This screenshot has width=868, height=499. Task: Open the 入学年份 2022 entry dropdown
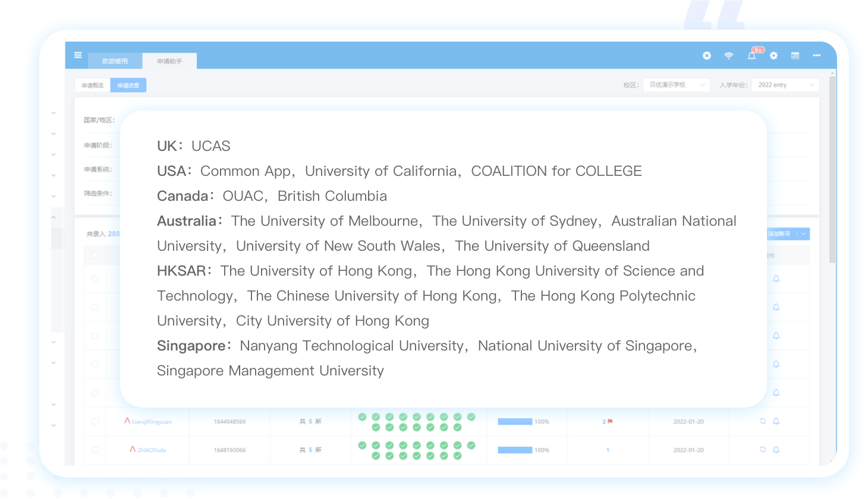click(785, 85)
